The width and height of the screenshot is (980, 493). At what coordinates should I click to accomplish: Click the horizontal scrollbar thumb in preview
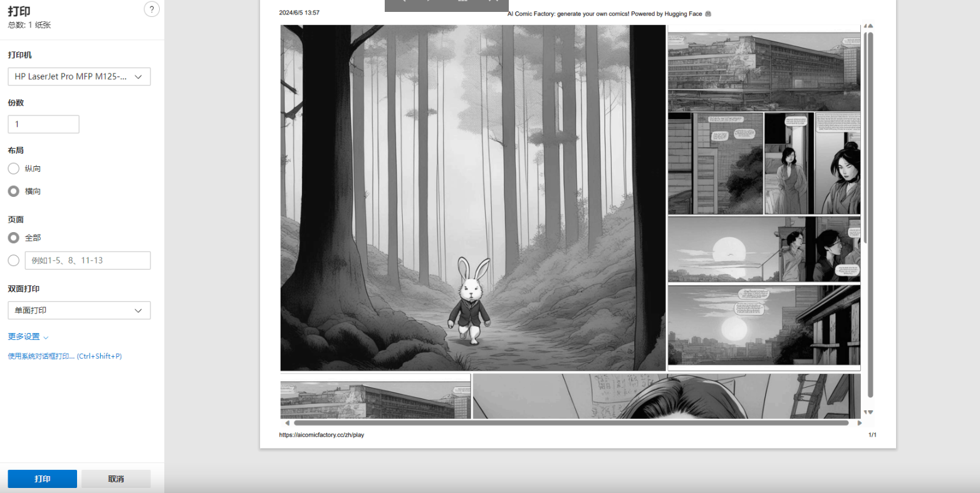[570, 423]
